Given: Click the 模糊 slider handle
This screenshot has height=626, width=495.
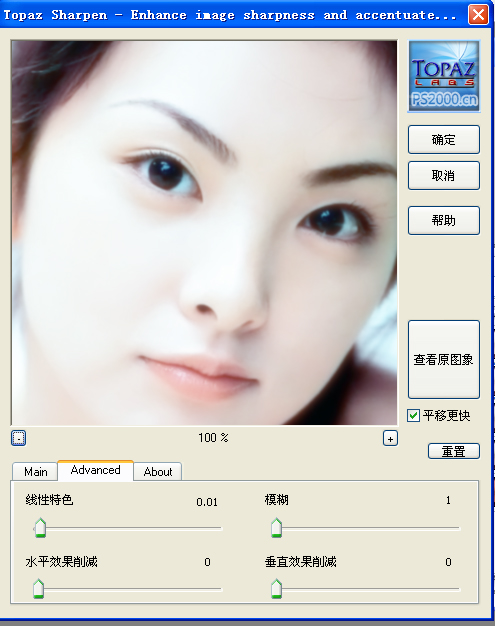Looking at the screenshot, I should pos(276,527).
